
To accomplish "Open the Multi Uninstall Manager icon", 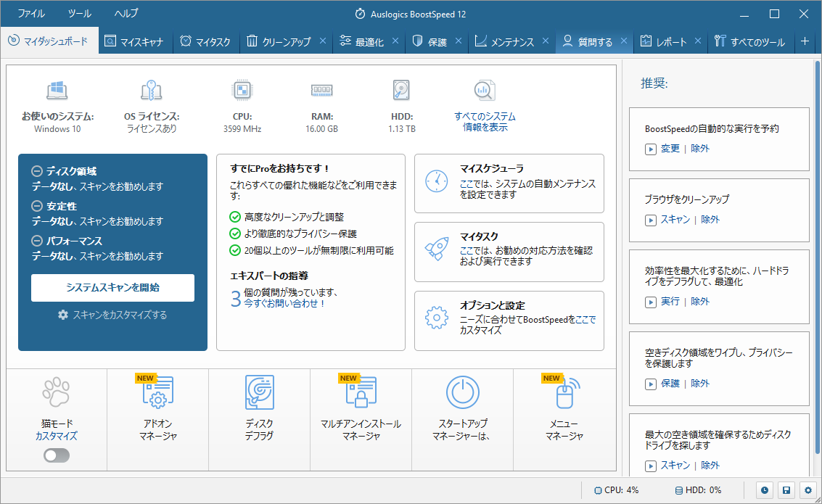I will pyautogui.click(x=361, y=394).
